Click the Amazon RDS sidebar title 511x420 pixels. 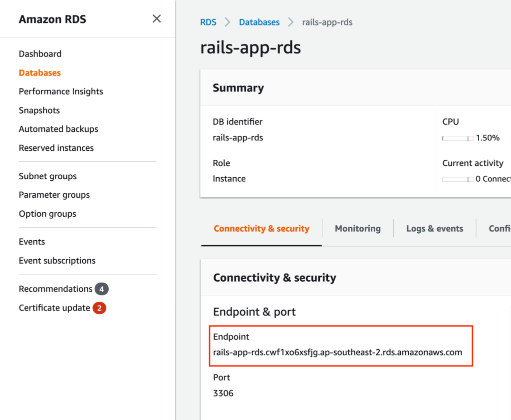click(x=52, y=19)
